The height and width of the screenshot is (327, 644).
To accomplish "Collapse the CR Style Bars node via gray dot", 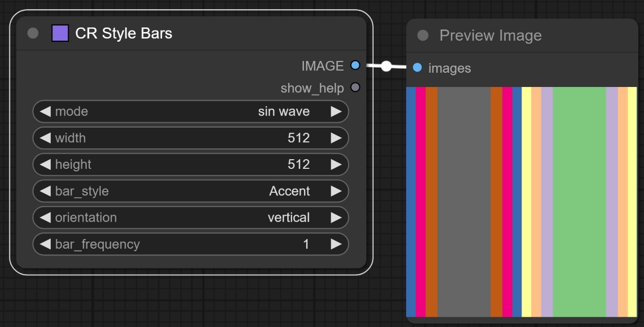I will click(x=33, y=34).
